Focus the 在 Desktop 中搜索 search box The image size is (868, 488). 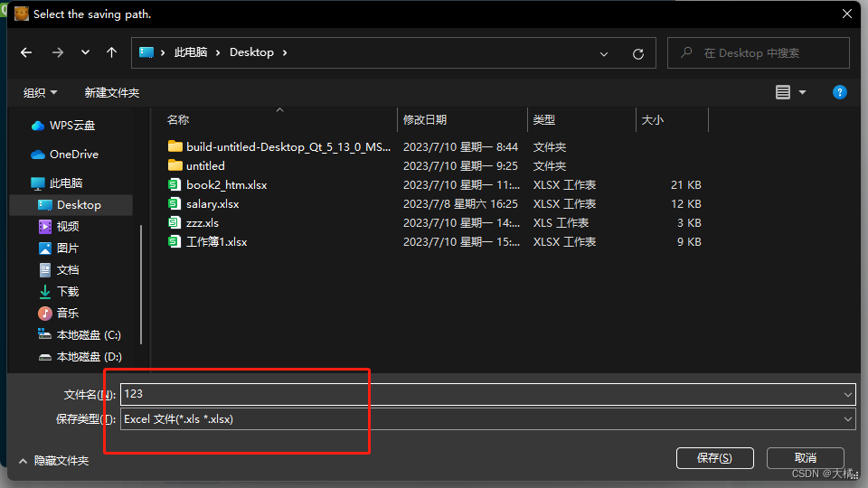click(x=759, y=53)
